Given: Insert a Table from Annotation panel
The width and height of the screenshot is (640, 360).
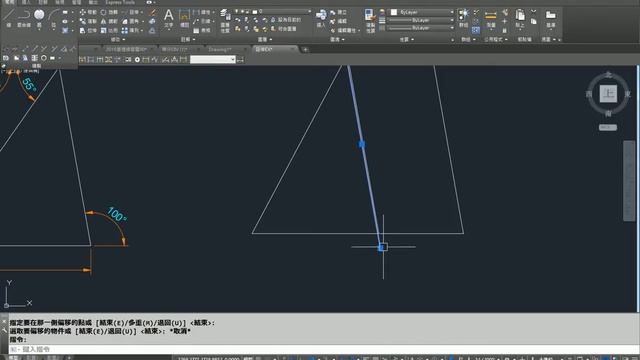Looking at the screenshot, I should (x=202, y=30).
